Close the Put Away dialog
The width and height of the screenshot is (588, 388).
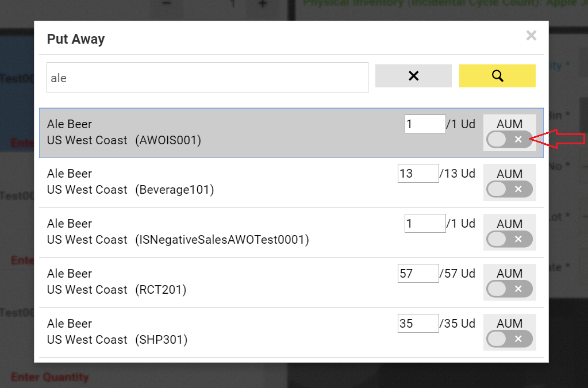pos(531,36)
